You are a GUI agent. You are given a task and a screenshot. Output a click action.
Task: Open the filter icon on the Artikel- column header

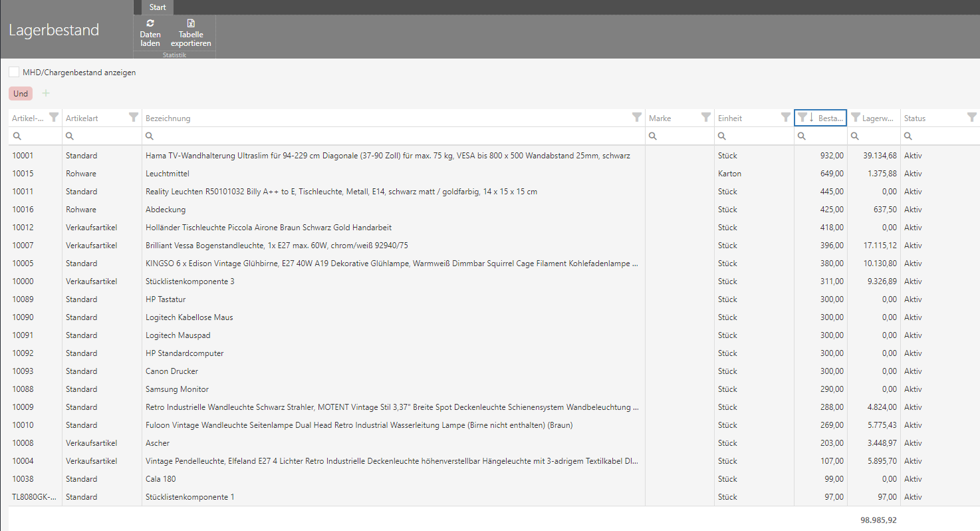[x=54, y=118]
